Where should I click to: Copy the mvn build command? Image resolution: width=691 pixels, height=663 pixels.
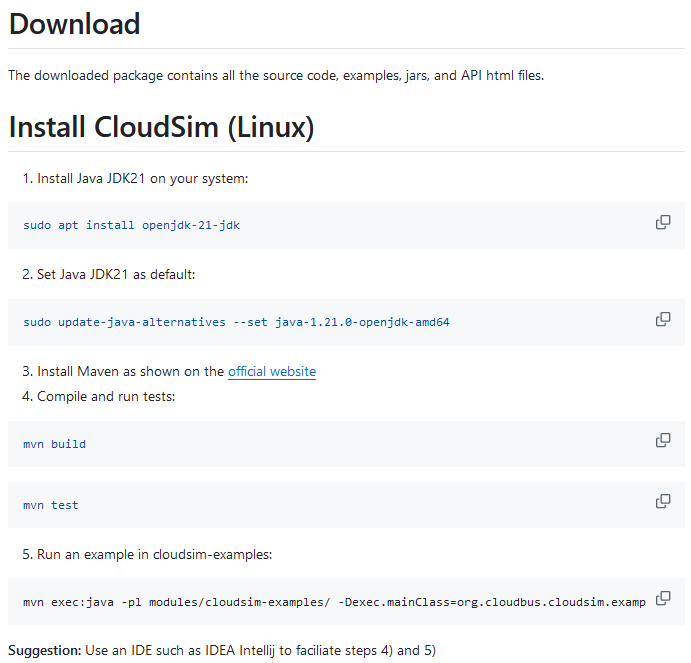coord(663,440)
